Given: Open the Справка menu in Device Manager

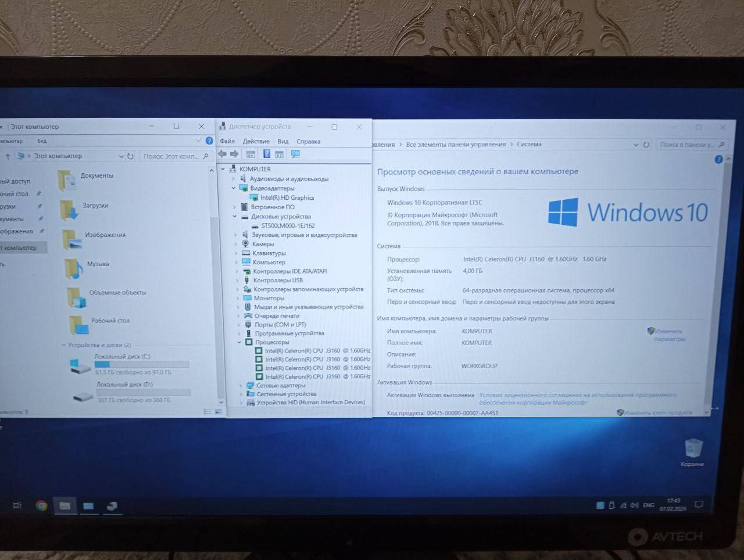Looking at the screenshot, I should (308, 141).
